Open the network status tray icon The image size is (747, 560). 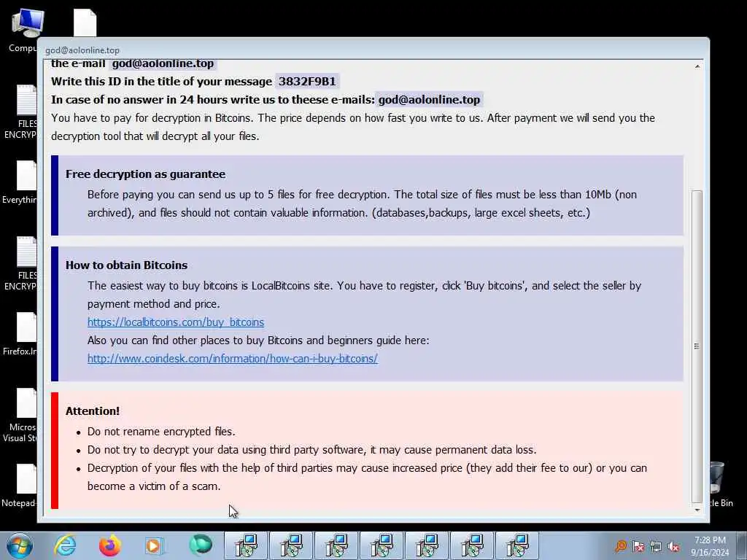[x=656, y=546]
